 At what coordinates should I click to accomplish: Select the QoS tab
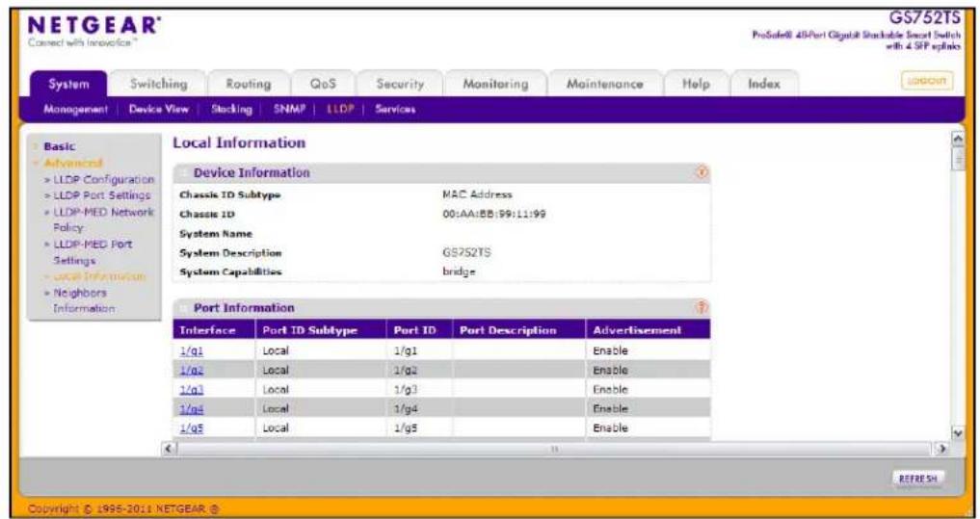323,84
